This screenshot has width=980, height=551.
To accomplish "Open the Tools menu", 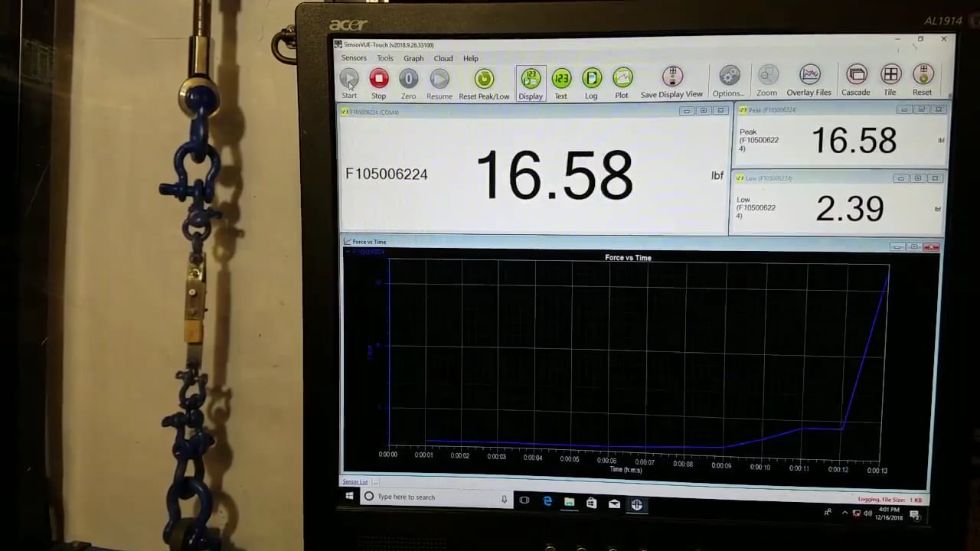I will (385, 58).
